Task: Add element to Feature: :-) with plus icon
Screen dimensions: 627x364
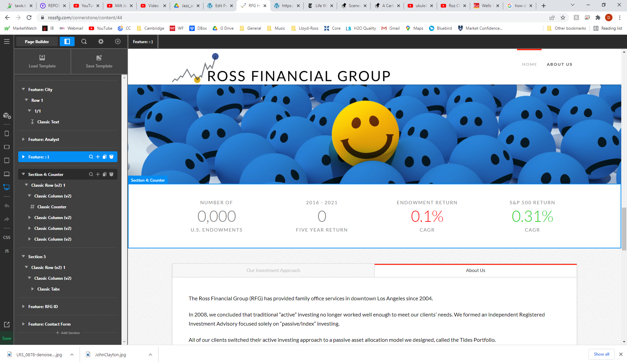Action: [x=98, y=157]
